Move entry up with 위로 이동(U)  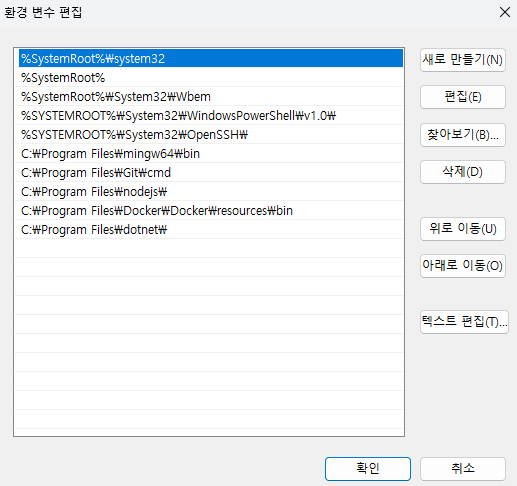click(x=463, y=229)
